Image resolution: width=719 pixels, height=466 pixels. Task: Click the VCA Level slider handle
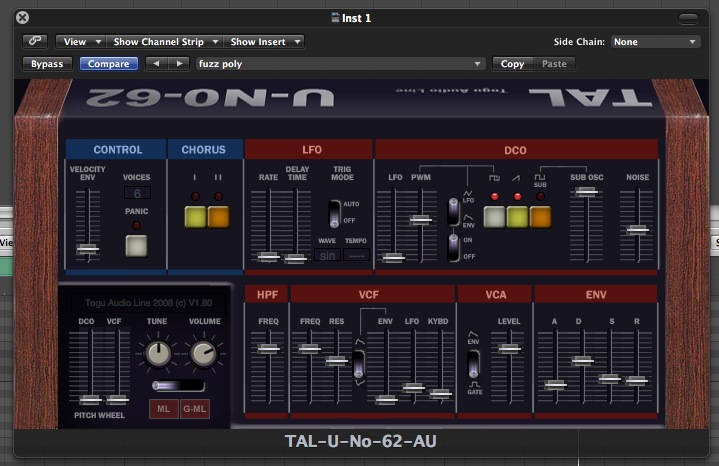point(509,349)
